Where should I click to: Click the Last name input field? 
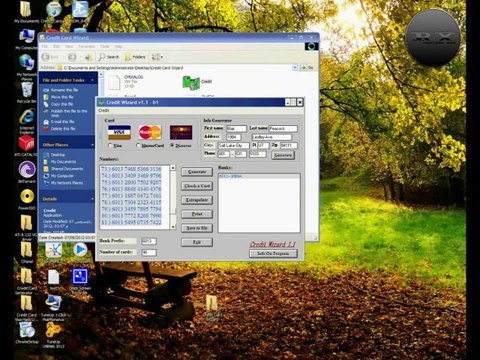(283, 129)
